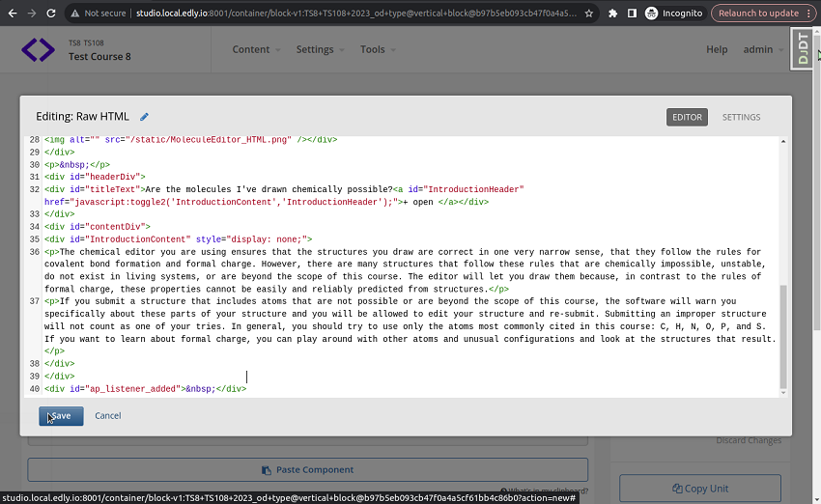Click the line number 37 in gutter
The height and width of the screenshot is (504, 821).
[x=35, y=301]
